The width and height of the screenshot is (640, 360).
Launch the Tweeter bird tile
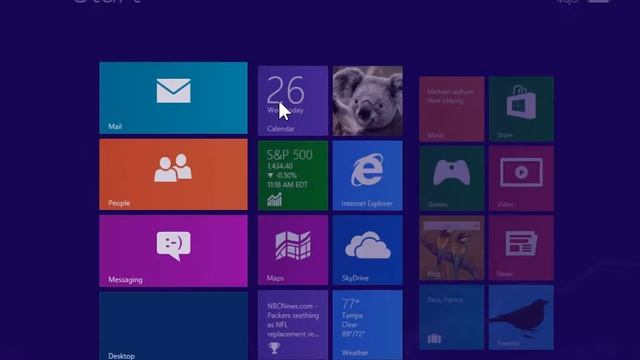(x=521, y=318)
